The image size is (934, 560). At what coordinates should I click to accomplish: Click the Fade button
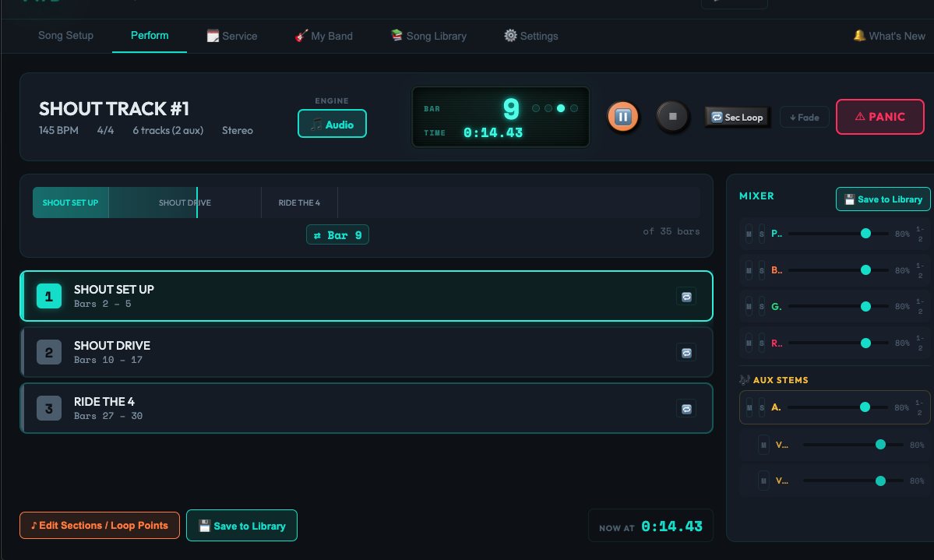click(x=804, y=118)
